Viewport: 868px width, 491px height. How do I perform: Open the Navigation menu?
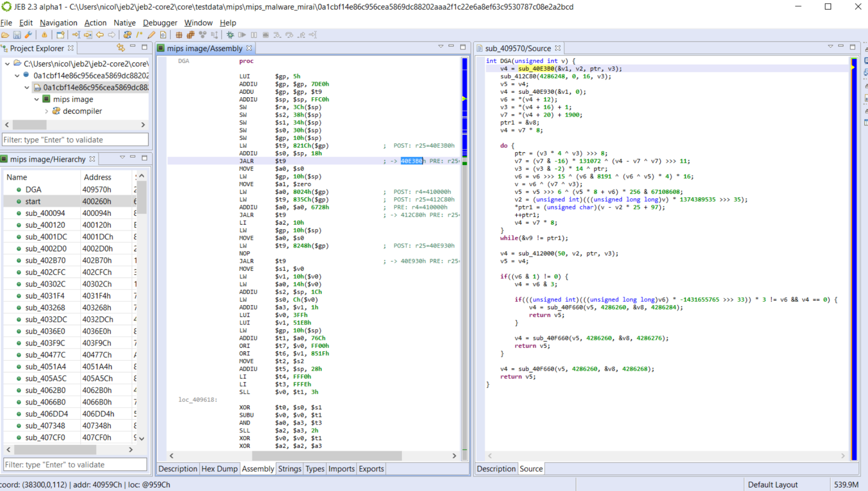(58, 23)
